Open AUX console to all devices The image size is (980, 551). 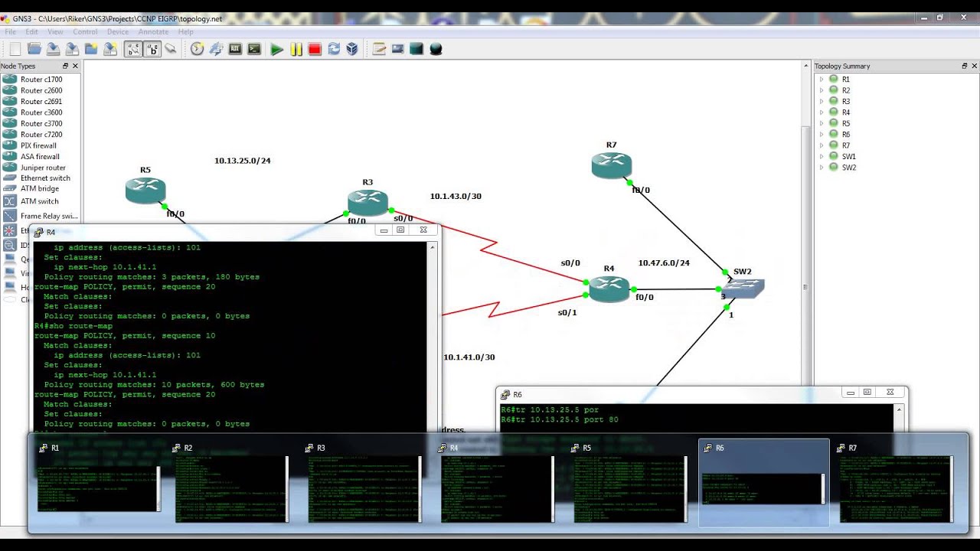[235, 49]
